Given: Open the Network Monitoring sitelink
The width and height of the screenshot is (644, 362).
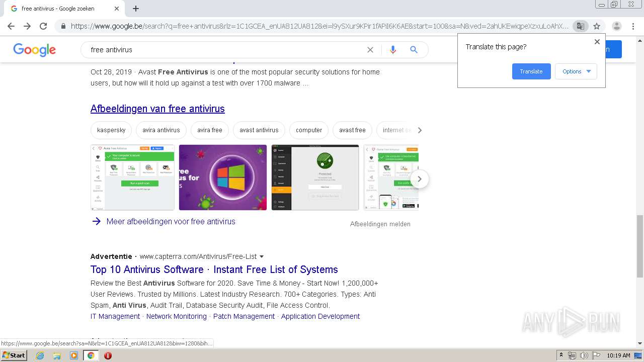Looking at the screenshot, I should (177, 316).
